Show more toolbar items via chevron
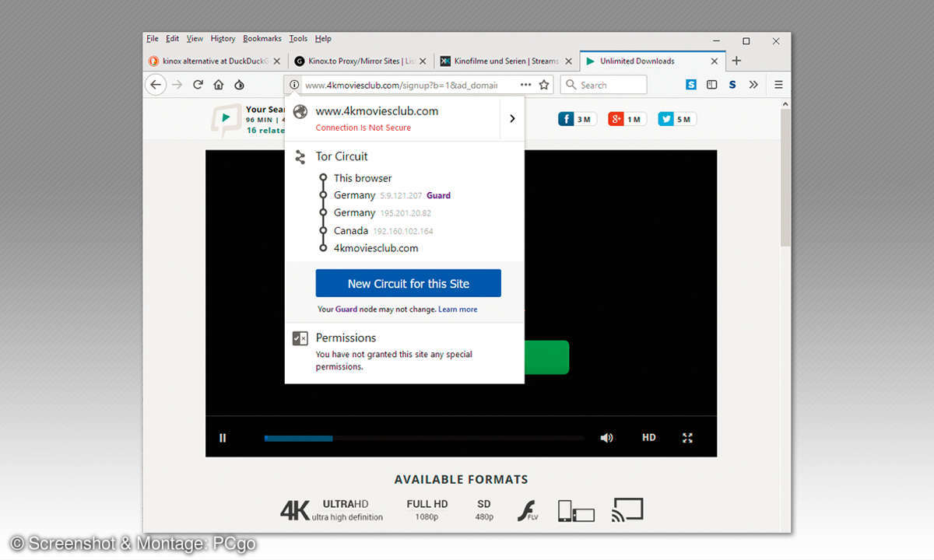The image size is (934, 560). coord(753,85)
